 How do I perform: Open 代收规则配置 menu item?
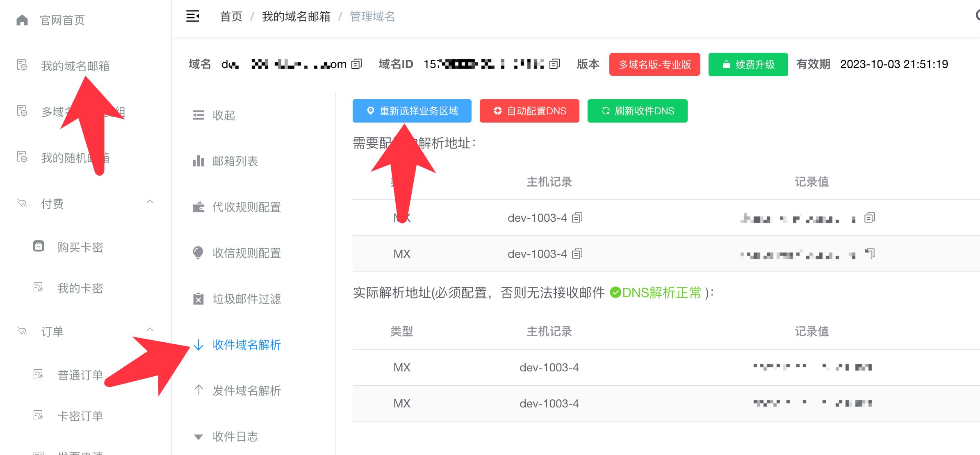point(247,207)
